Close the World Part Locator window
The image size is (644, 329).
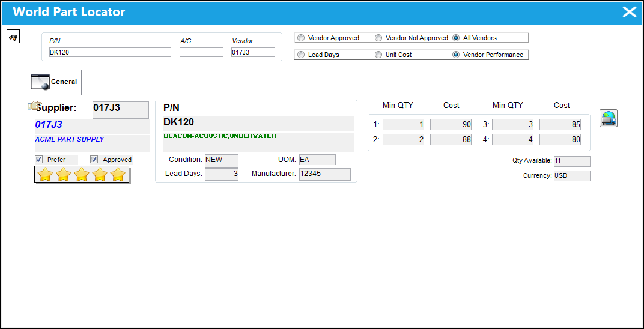point(629,12)
